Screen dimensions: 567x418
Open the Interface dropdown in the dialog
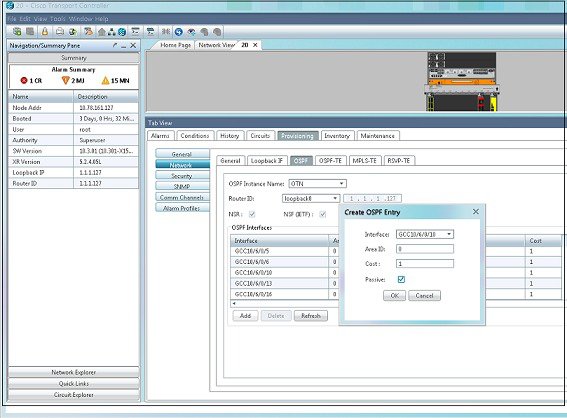tap(449, 234)
